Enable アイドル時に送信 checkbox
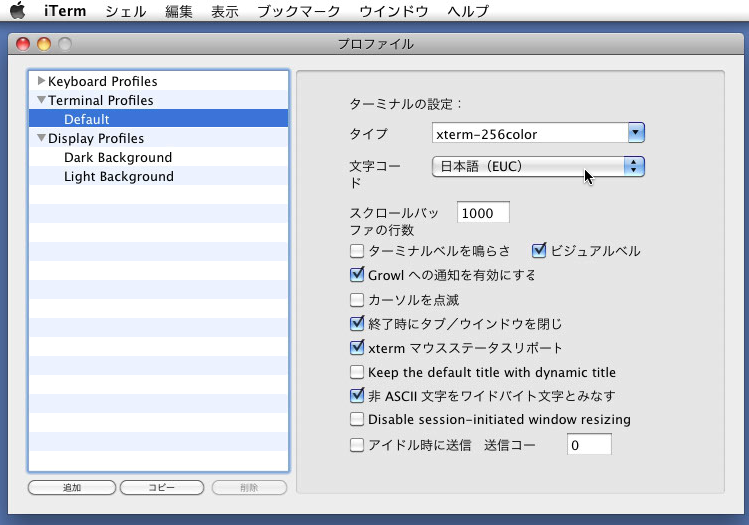This screenshot has height=525, width=749. [357, 445]
